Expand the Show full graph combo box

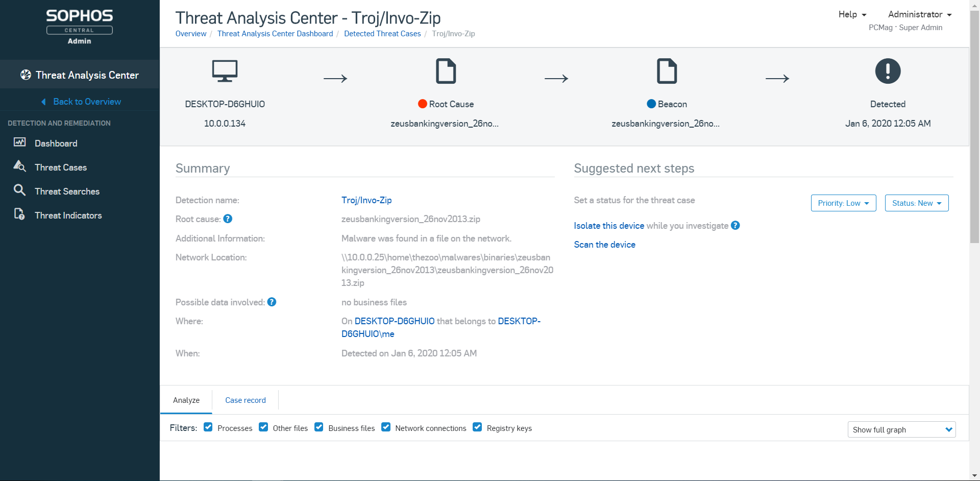click(901, 429)
